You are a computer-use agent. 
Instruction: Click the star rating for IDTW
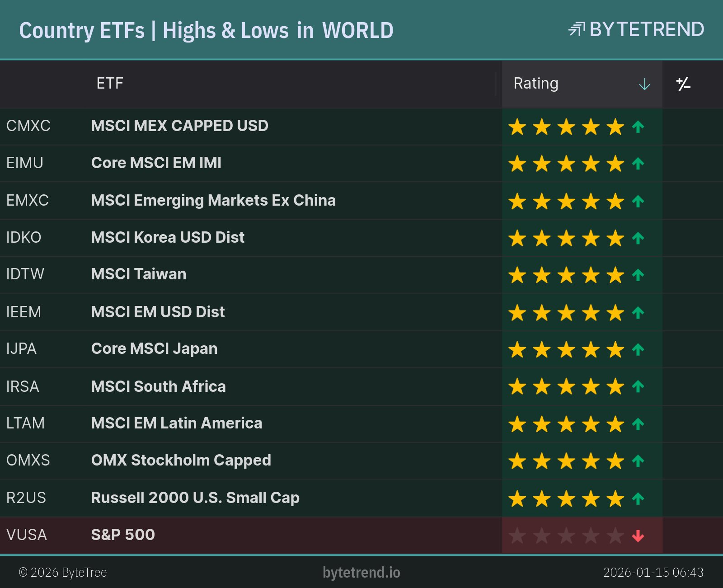click(x=566, y=275)
